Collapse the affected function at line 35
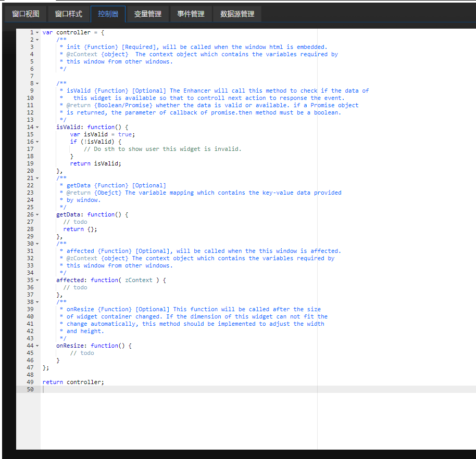The width and height of the screenshot is (476, 459). pos(37,280)
